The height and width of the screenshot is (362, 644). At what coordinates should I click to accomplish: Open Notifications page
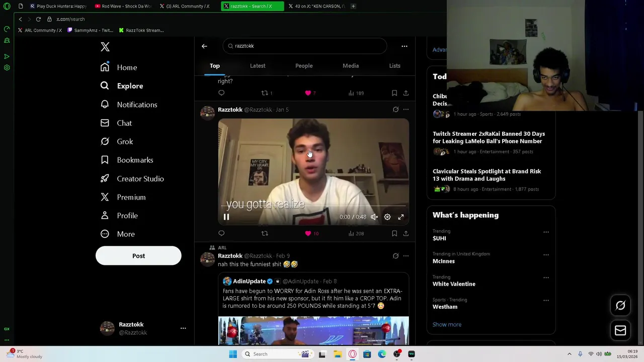(x=129, y=105)
